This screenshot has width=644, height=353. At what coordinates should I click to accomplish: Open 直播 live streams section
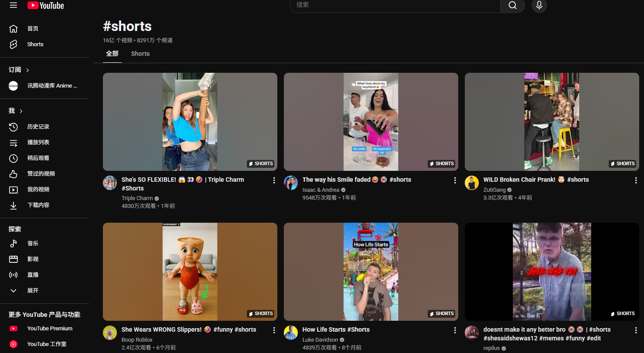coord(32,274)
